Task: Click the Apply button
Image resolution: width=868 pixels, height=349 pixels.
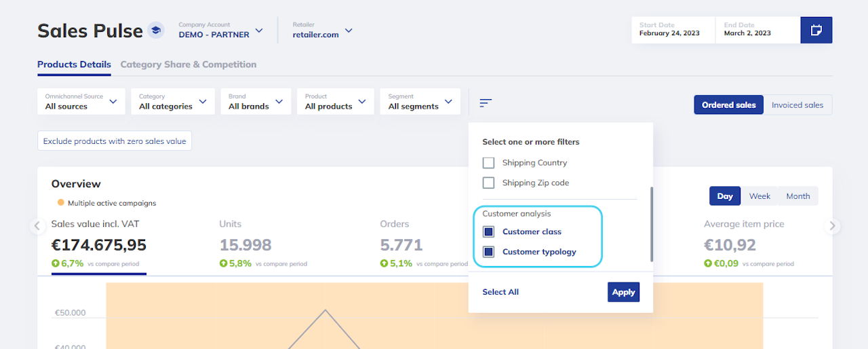Action: 623,292
